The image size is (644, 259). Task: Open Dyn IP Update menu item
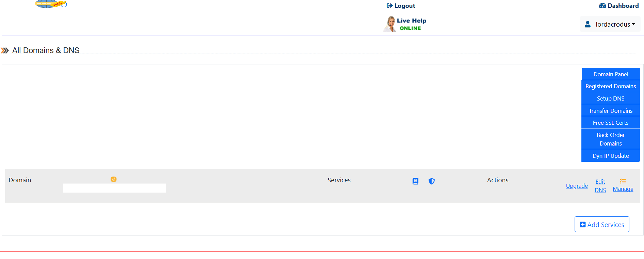tap(611, 156)
